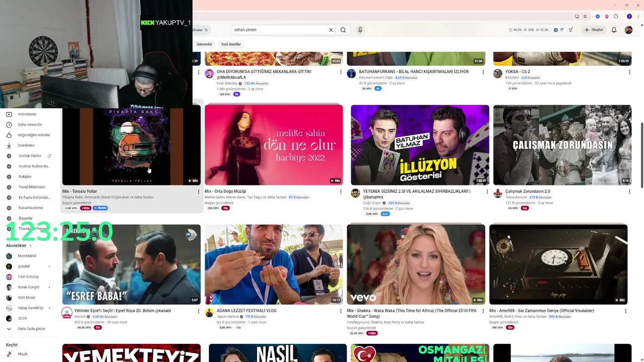Open options menu for YOKSA - CS 2

629,72
